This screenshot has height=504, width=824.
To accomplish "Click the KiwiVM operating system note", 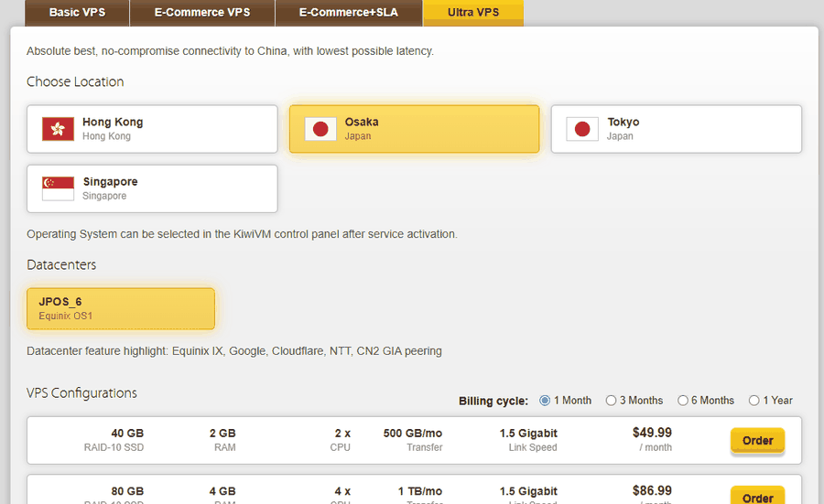I will coord(243,234).
